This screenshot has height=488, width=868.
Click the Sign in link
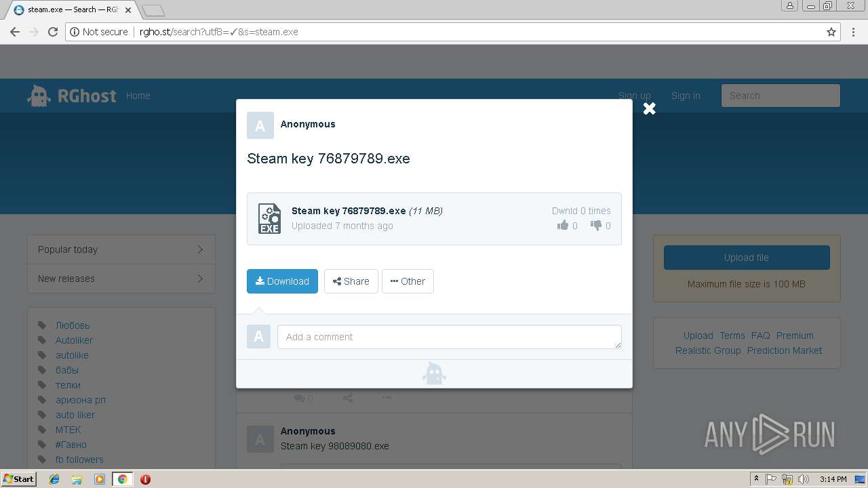(686, 96)
